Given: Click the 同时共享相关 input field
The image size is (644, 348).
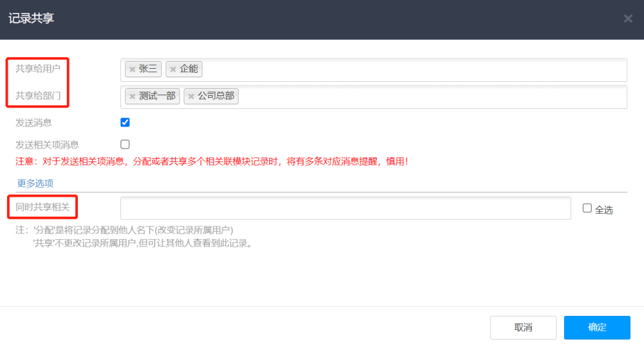Looking at the screenshot, I should [x=346, y=208].
